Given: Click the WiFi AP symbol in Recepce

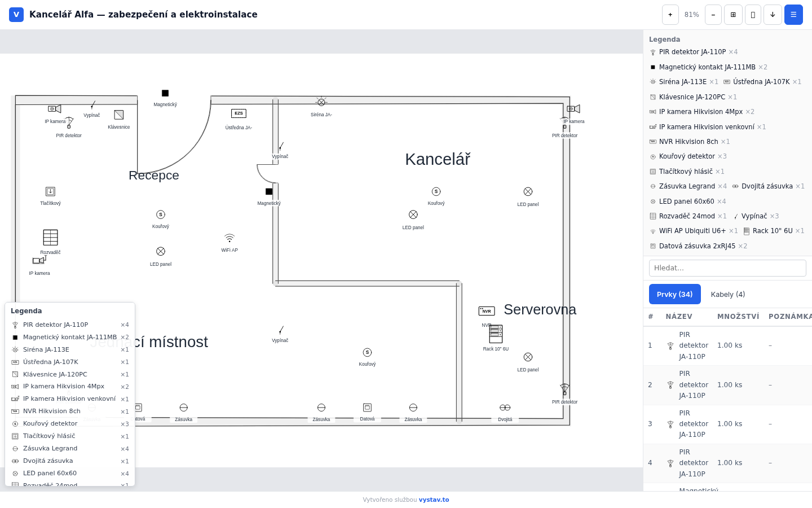Looking at the screenshot, I should tap(230, 238).
